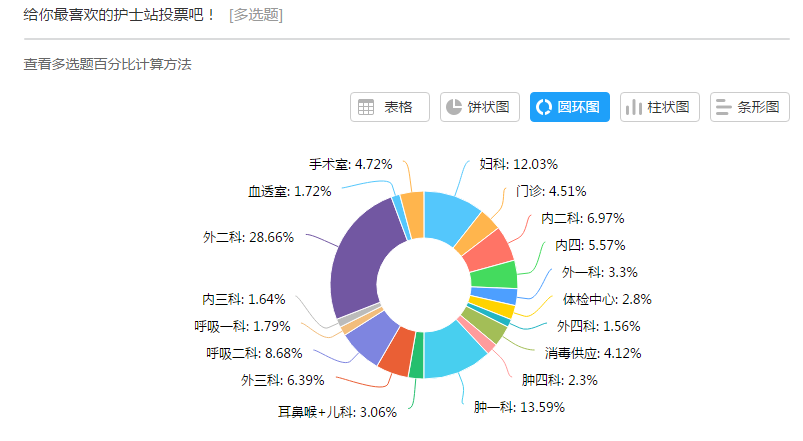This screenshot has width=803, height=441.
Task: Click the periwinkle 呼吸二科 donut segment
Action: 372,337
